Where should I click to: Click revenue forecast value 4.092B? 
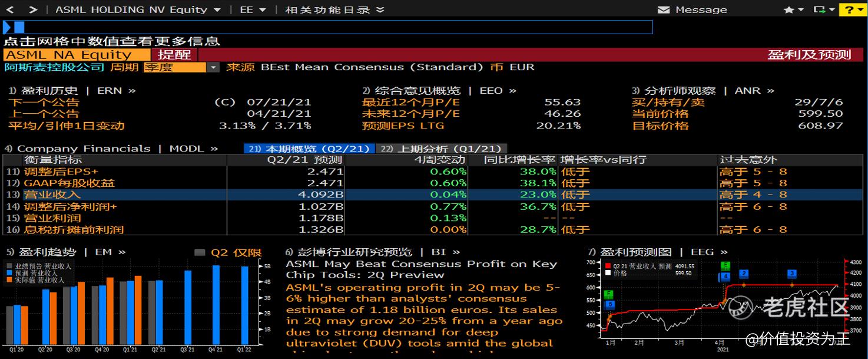click(x=321, y=195)
